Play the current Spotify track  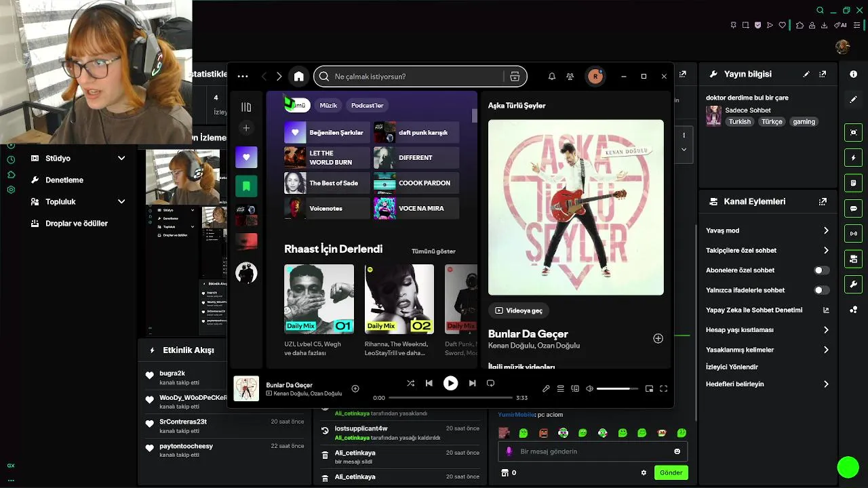click(x=450, y=383)
